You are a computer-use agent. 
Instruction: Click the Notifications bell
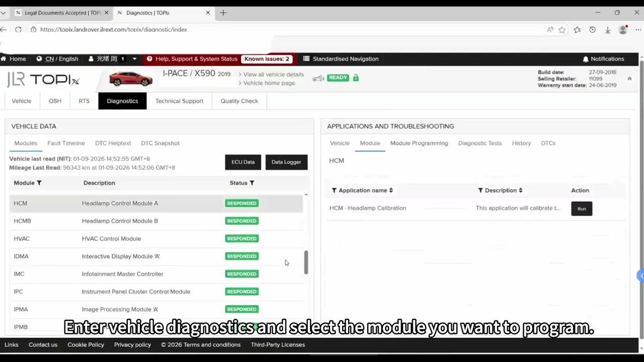[586, 59]
